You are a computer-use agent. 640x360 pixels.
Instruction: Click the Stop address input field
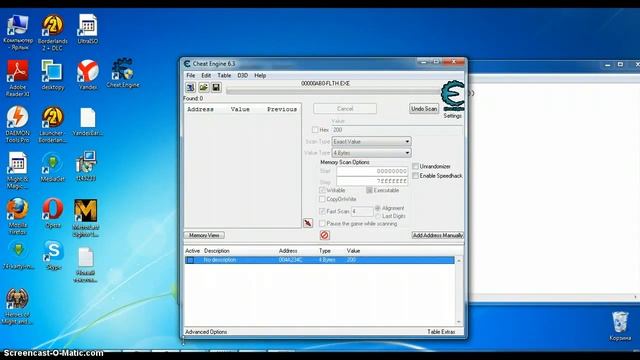click(x=372, y=181)
